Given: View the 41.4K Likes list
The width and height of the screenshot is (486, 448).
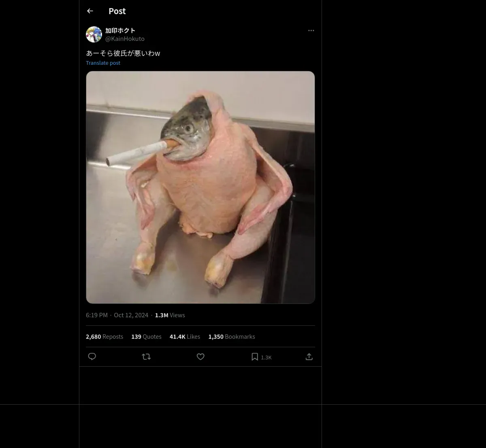Looking at the screenshot, I should point(185,337).
